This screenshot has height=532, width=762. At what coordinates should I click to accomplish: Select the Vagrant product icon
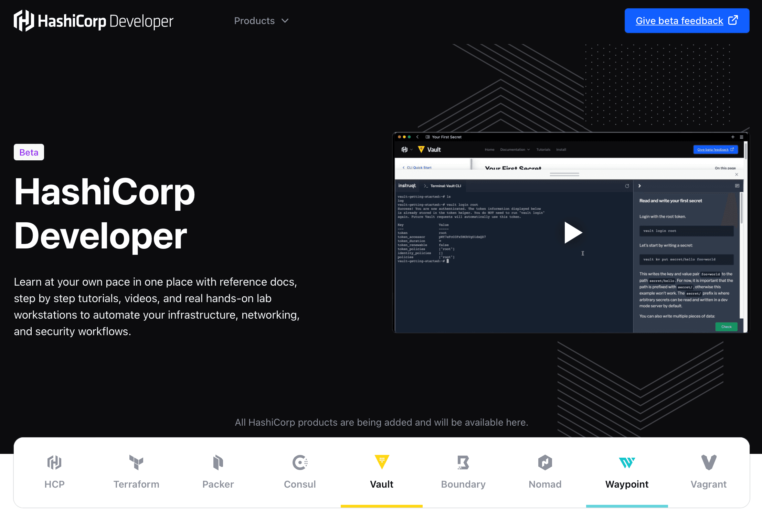(x=709, y=462)
